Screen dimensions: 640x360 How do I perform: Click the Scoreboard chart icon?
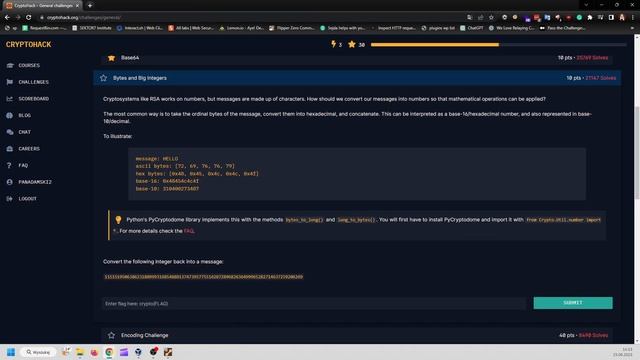click(x=10, y=99)
